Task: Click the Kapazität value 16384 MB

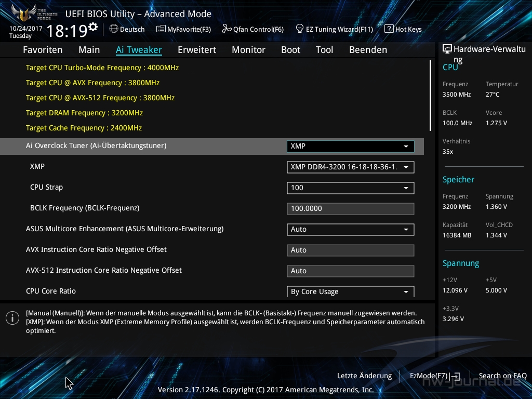Action: tap(457, 235)
